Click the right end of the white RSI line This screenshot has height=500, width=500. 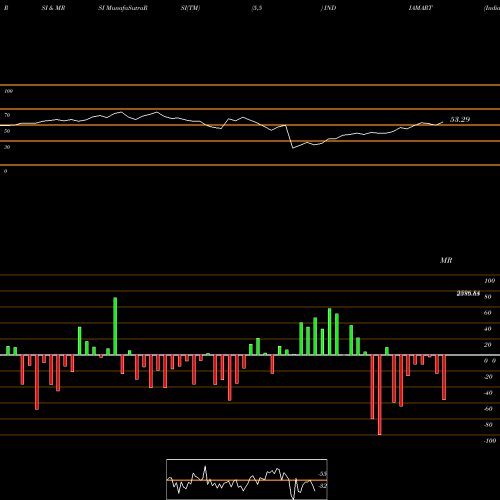443,122
